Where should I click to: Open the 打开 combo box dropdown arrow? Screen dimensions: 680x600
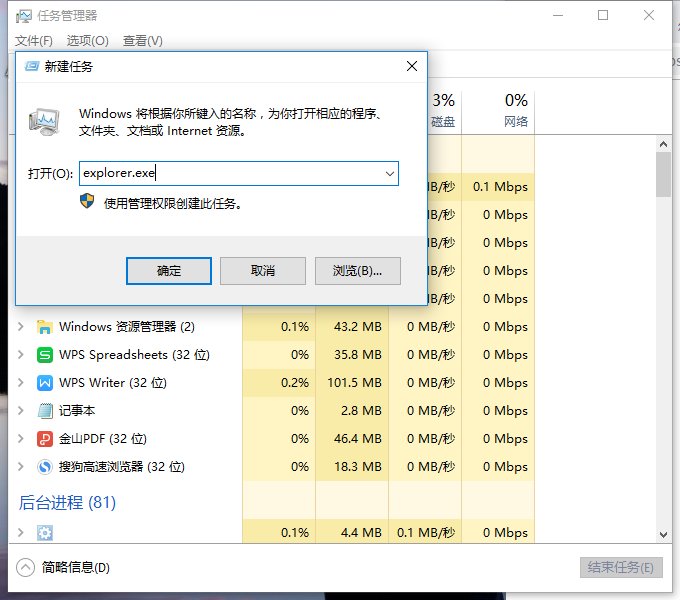coord(390,174)
